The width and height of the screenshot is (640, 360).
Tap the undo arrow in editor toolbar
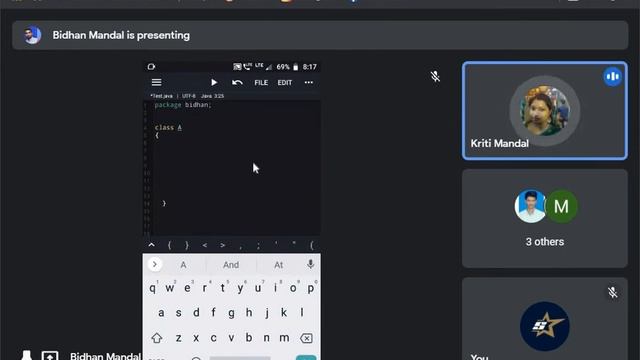point(237,82)
